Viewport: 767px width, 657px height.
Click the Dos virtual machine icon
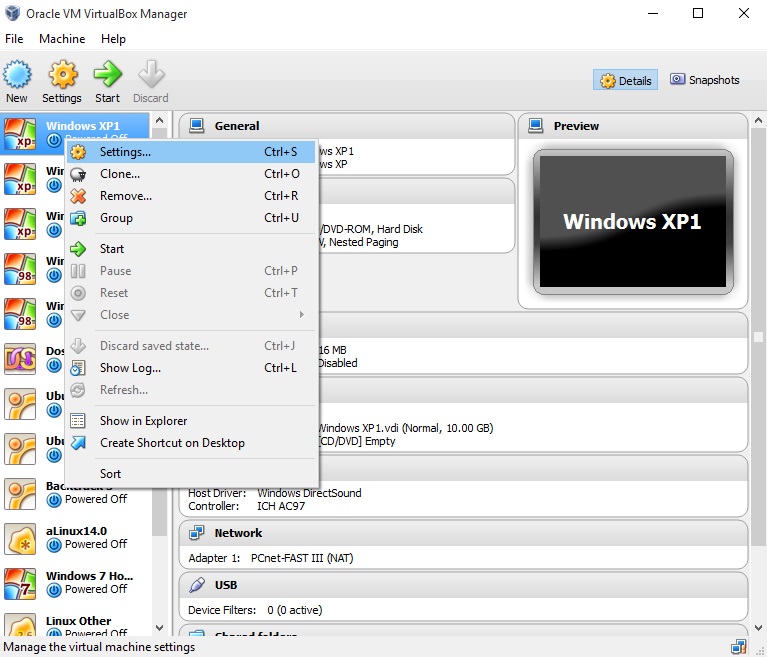(20, 359)
